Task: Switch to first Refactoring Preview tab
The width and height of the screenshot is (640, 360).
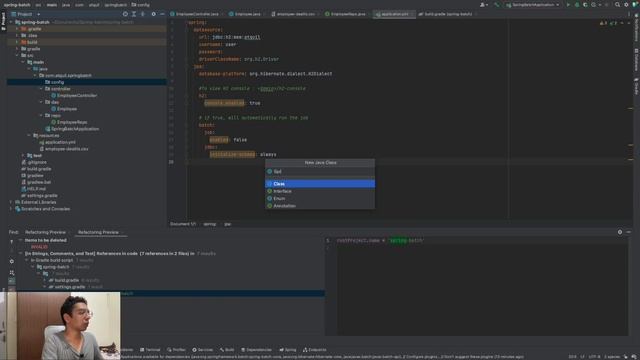Action: click(45, 232)
